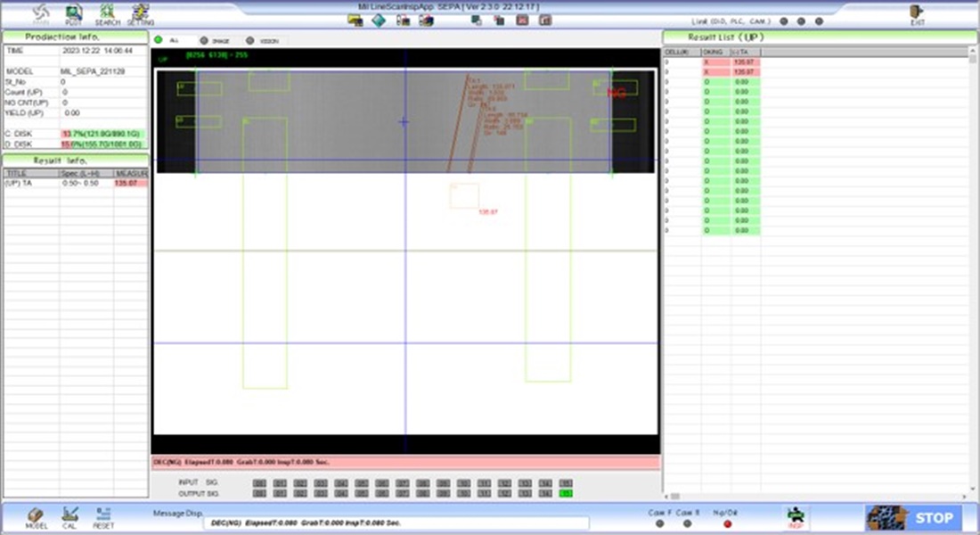The width and height of the screenshot is (980, 535).
Task: Click the SEARCH icon in top toolbar
Action: point(107,13)
